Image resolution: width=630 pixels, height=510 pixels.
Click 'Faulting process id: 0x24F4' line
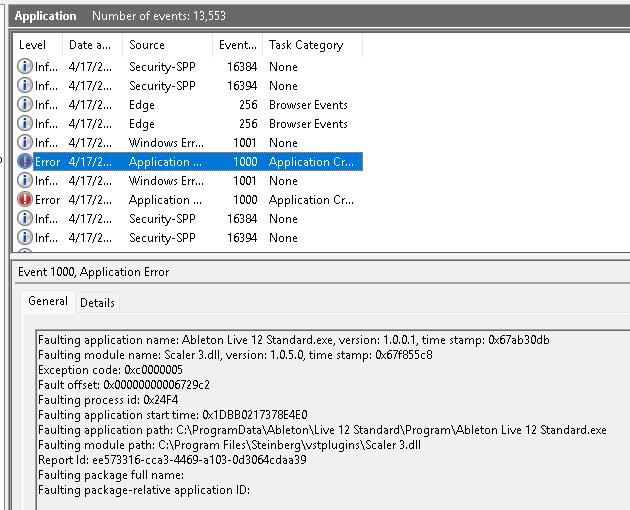point(108,400)
